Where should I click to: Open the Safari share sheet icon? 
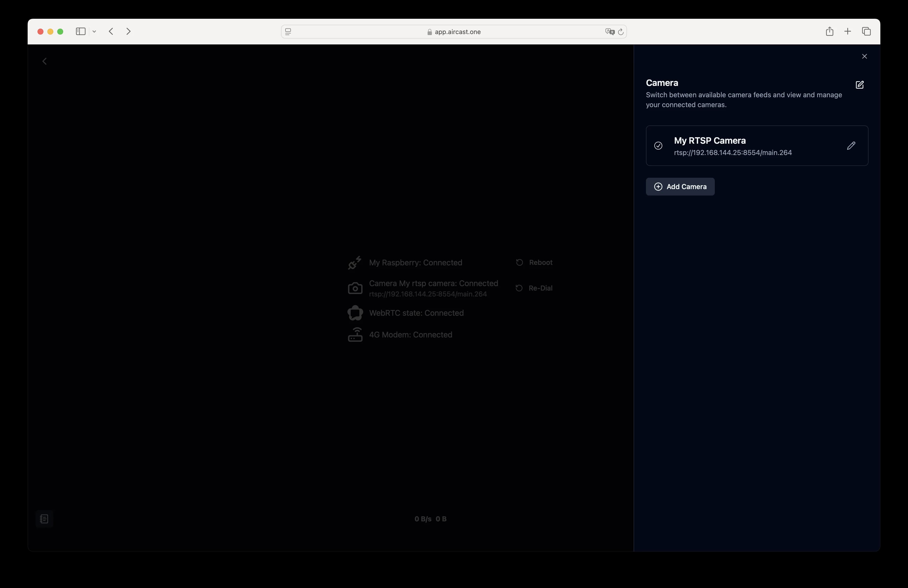(830, 31)
